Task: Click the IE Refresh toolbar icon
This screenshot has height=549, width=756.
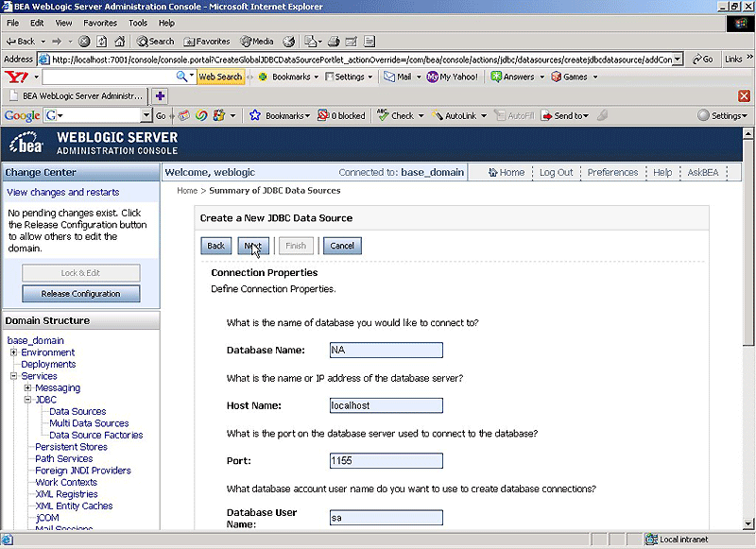Action: tap(102, 42)
